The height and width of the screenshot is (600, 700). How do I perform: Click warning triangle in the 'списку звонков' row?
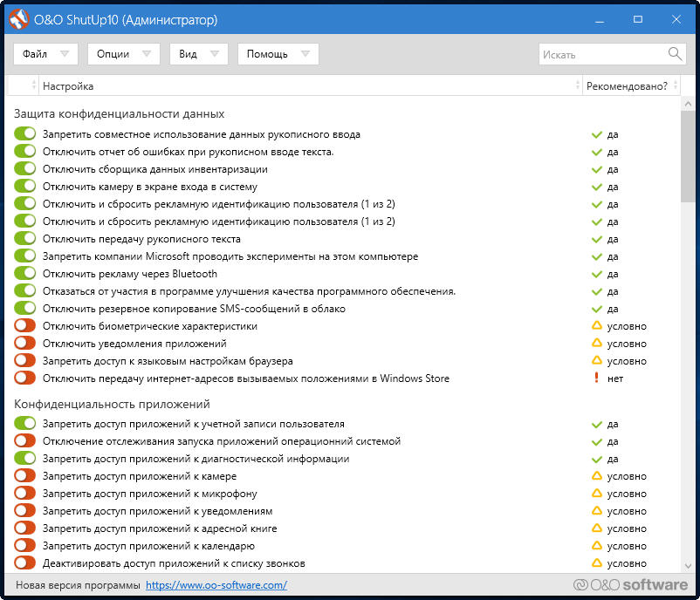596,562
